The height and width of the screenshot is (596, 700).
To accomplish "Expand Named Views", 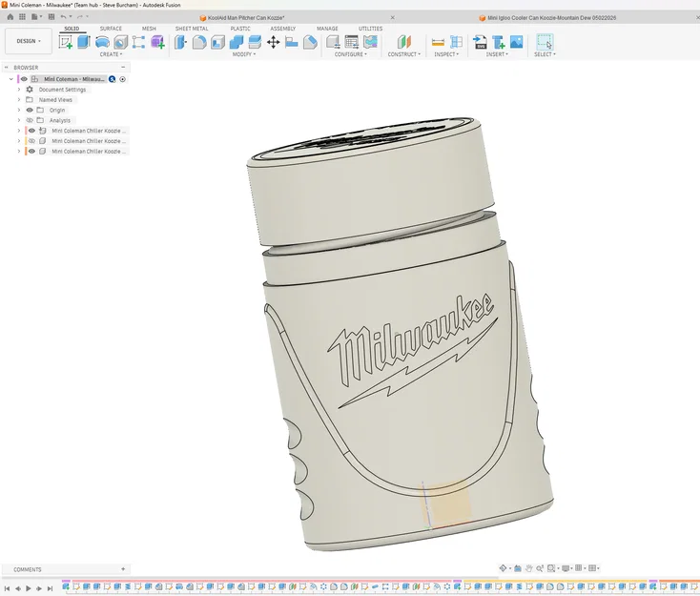I will pos(19,99).
